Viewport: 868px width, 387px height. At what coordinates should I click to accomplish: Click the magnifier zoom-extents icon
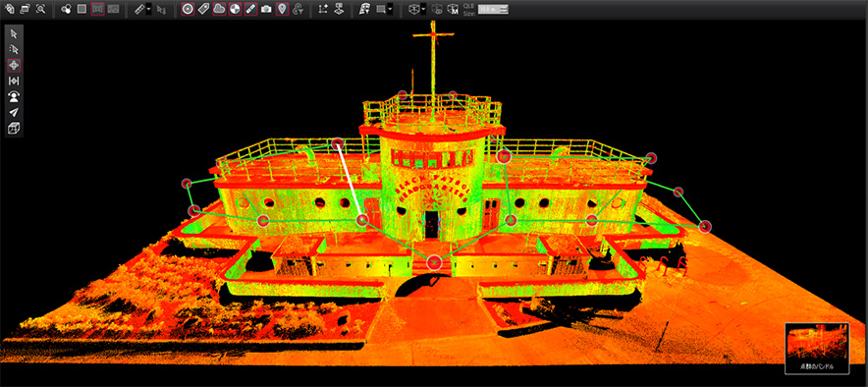(x=40, y=9)
